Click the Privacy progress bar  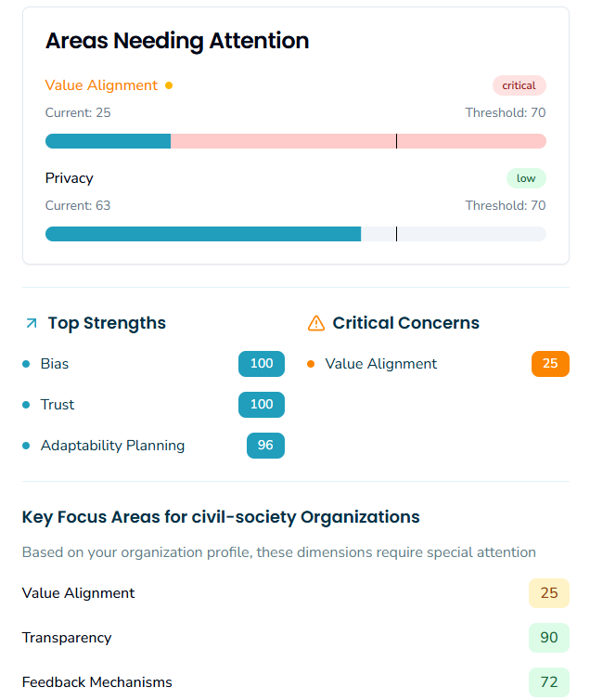pos(295,234)
